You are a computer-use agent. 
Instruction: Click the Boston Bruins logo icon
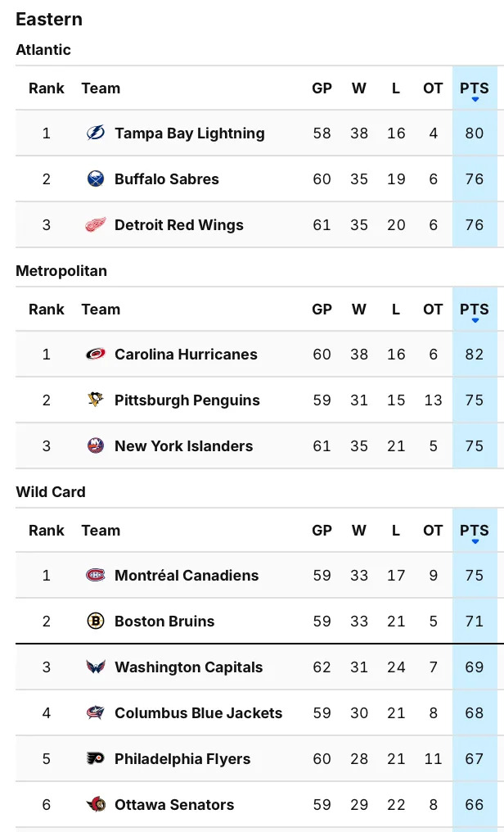coord(96,622)
